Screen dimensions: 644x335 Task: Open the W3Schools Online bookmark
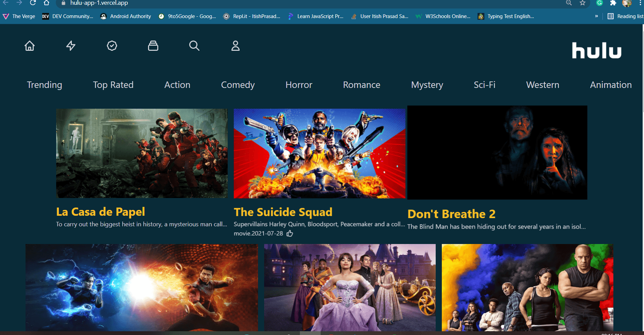443,16
